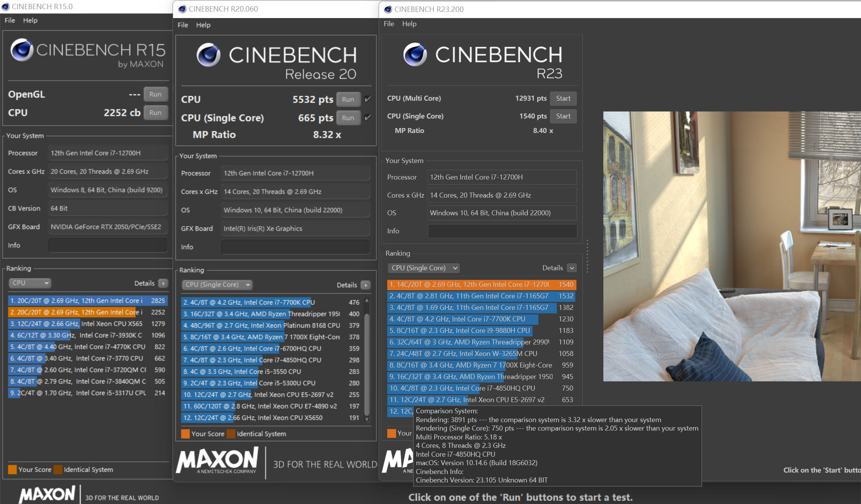Click the Cinebench R15 title bar app icon
The width and height of the screenshot is (861, 504).
5,7
